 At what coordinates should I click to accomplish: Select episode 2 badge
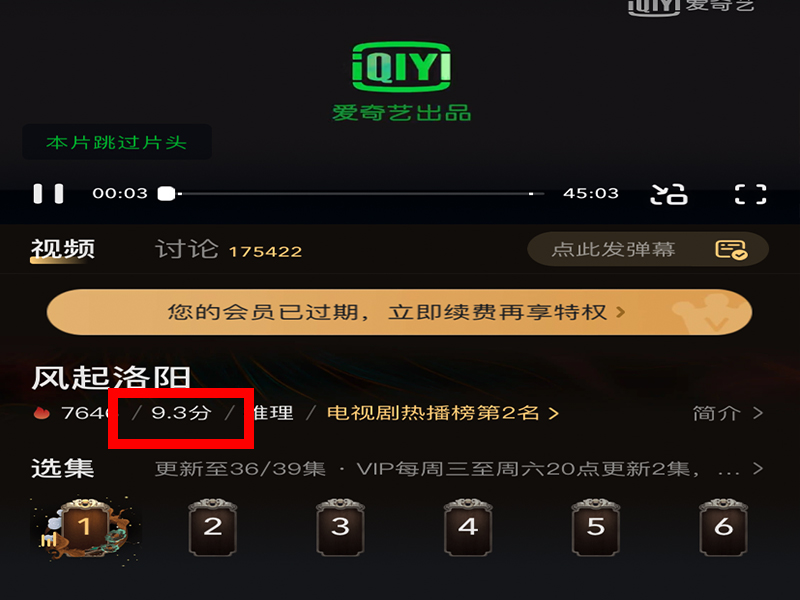[x=213, y=527]
